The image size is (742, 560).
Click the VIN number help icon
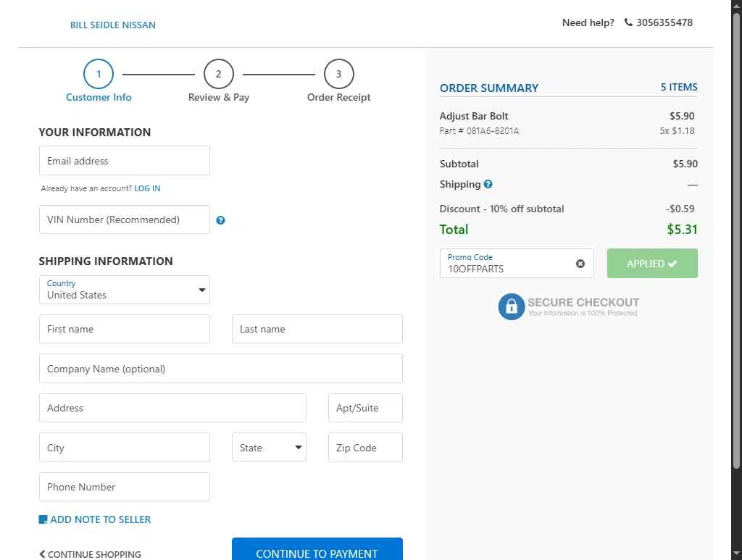coord(220,220)
